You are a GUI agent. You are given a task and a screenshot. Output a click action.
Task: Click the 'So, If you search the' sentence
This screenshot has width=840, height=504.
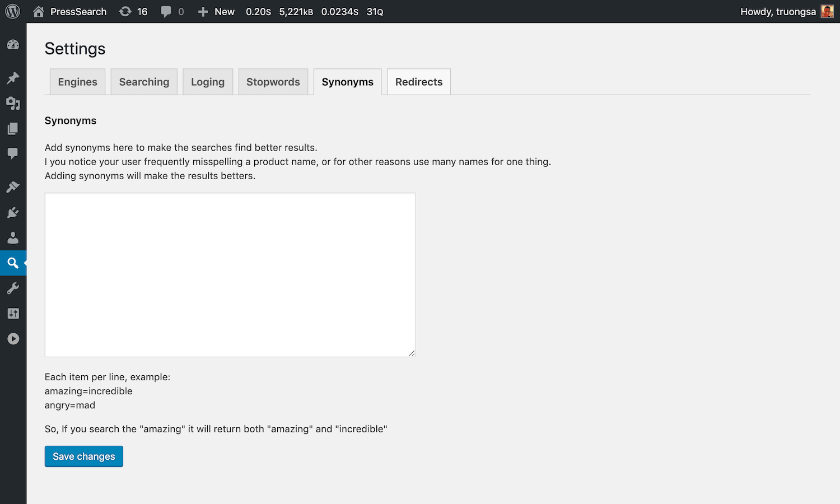pyautogui.click(x=216, y=429)
